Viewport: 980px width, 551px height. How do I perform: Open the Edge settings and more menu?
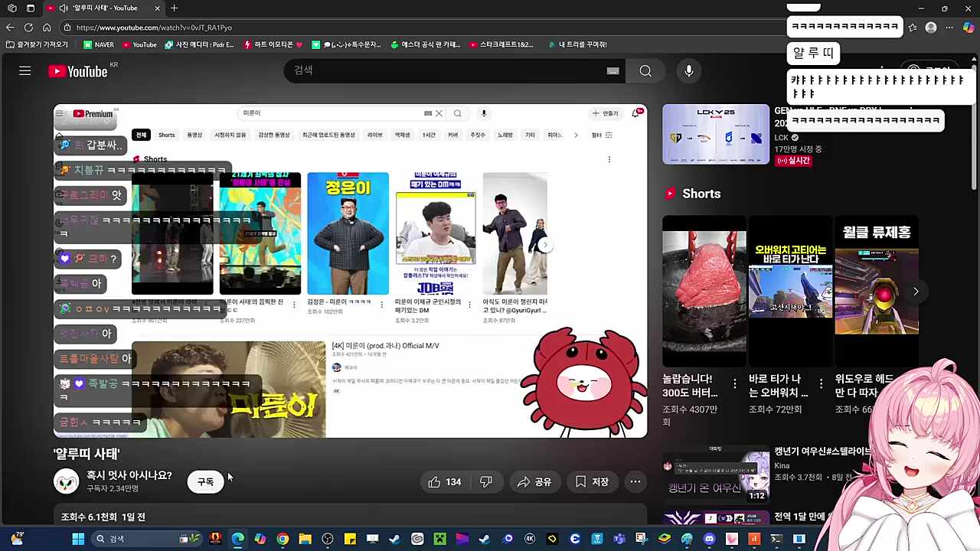point(949,28)
